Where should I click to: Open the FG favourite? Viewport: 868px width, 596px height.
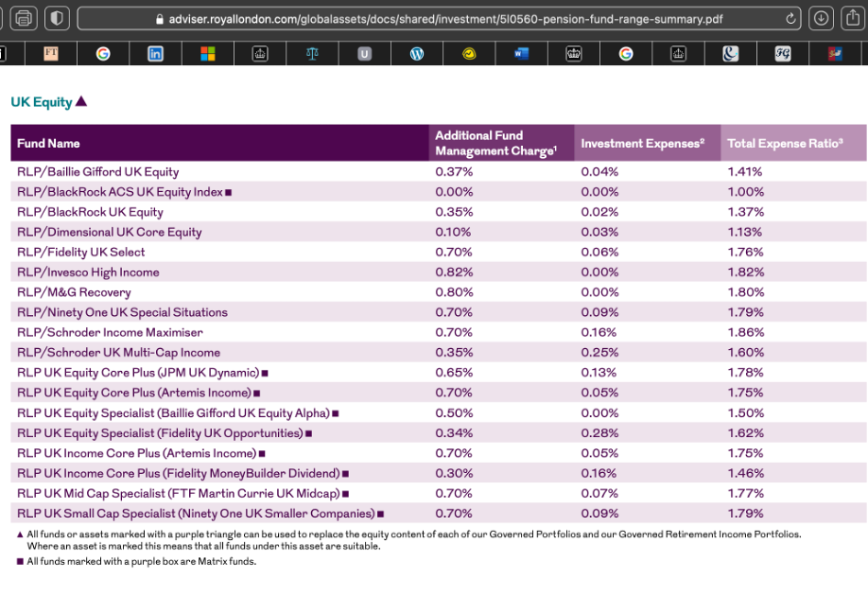click(x=783, y=54)
